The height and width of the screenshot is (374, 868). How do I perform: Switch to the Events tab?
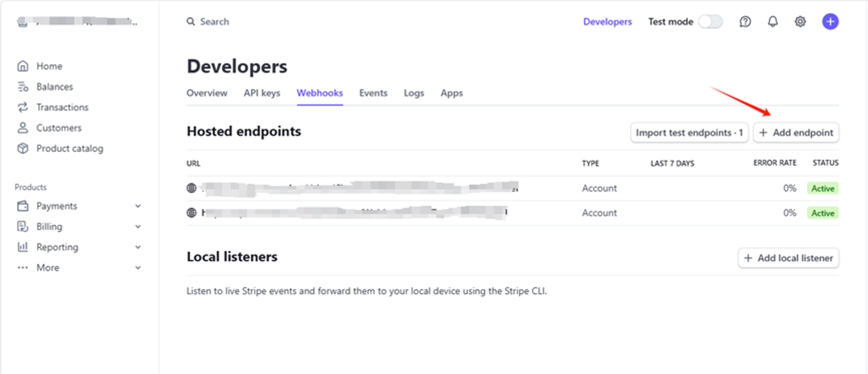tap(373, 93)
